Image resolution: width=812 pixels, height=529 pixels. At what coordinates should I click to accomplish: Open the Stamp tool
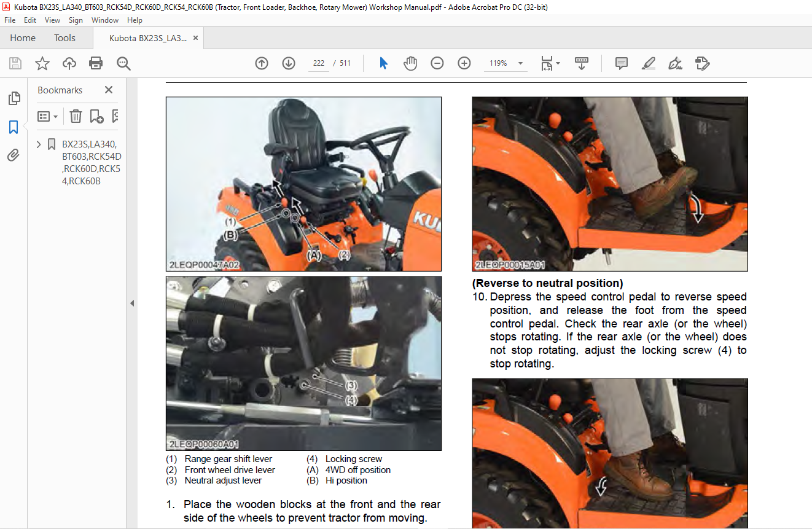pos(702,63)
